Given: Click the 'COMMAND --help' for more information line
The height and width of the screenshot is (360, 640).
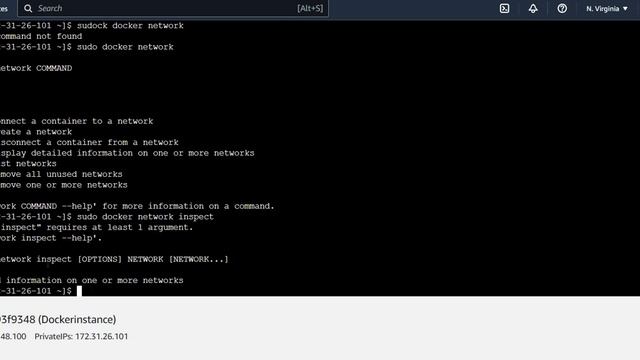Looking at the screenshot, I should point(137,206).
